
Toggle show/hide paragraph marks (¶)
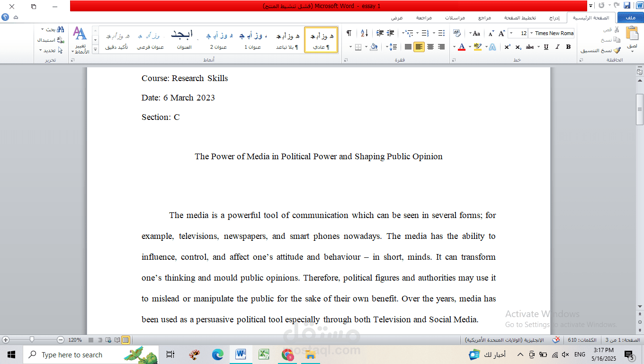point(349,33)
